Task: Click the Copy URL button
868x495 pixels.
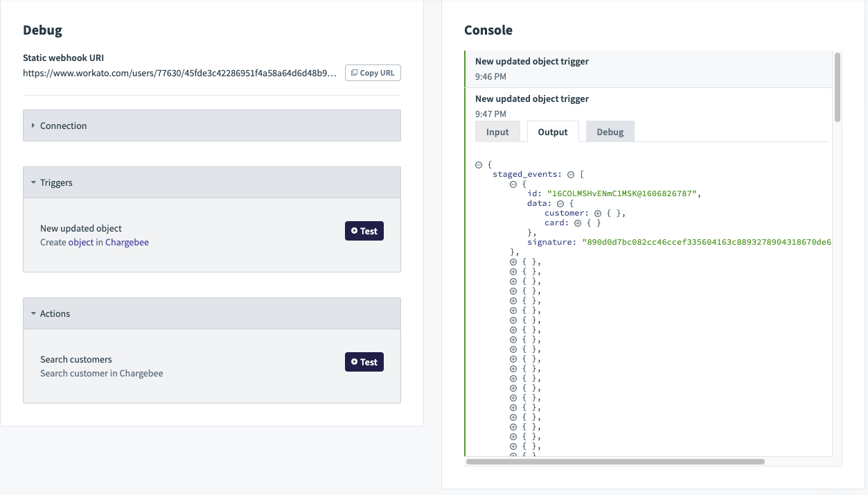Action: [373, 73]
